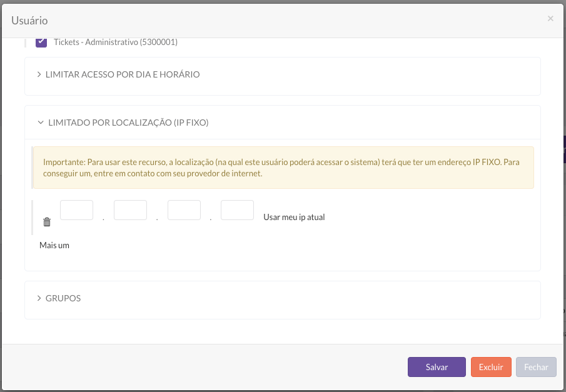The height and width of the screenshot is (392, 566).
Task: Save the user with Salvar button
Action: [437, 367]
